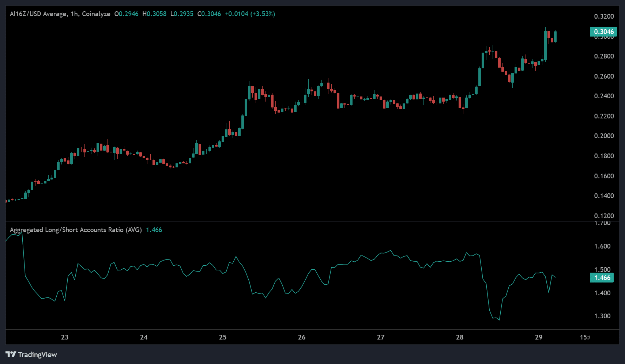Click date label 23 on time axis
The image size is (625, 364).
(65, 337)
